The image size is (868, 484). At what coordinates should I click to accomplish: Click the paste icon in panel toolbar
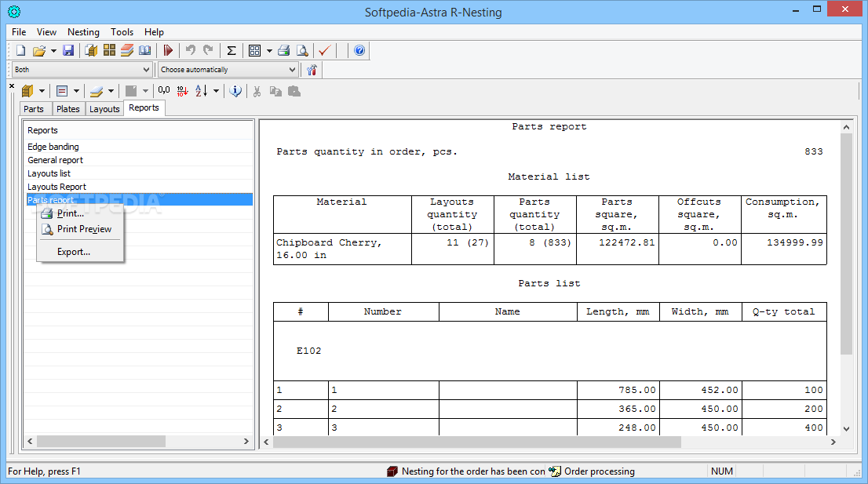(x=294, y=91)
